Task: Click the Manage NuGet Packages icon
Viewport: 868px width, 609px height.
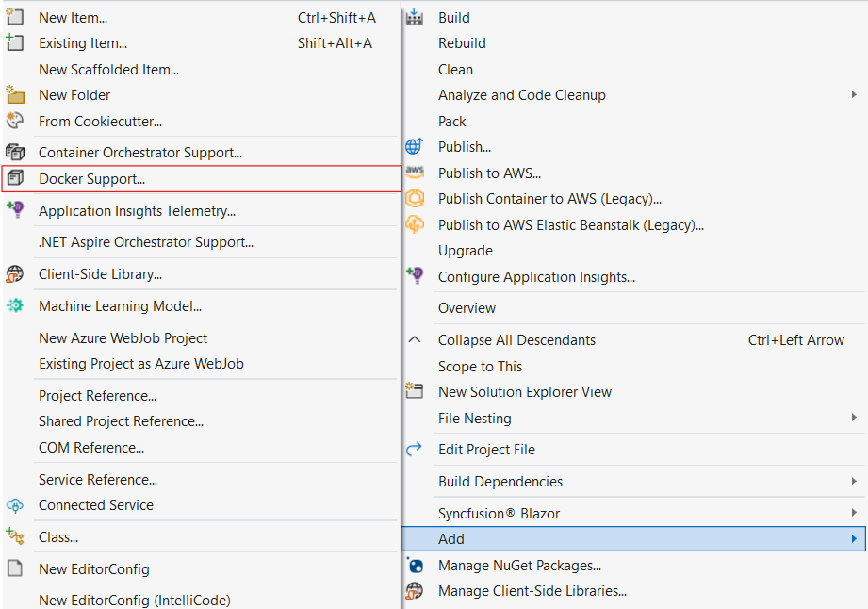Action: tap(414, 565)
